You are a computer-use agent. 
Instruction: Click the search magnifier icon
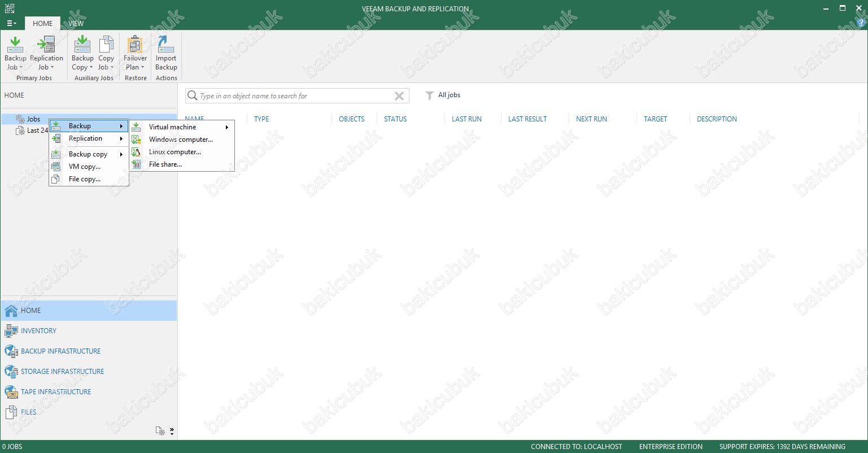pyautogui.click(x=193, y=96)
